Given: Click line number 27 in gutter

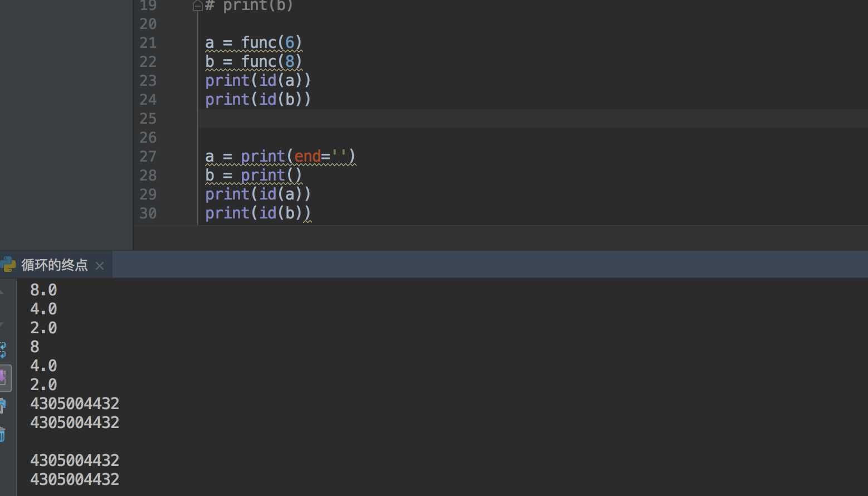Looking at the screenshot, I should (148, 157).
